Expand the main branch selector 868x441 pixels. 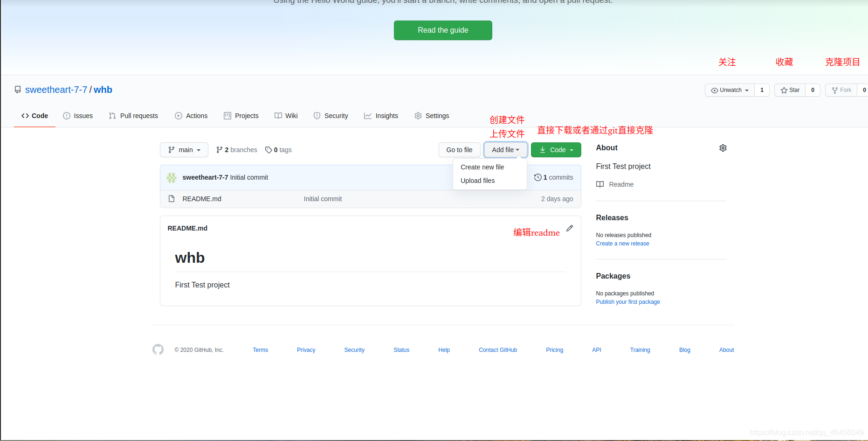tap(184, 150)
